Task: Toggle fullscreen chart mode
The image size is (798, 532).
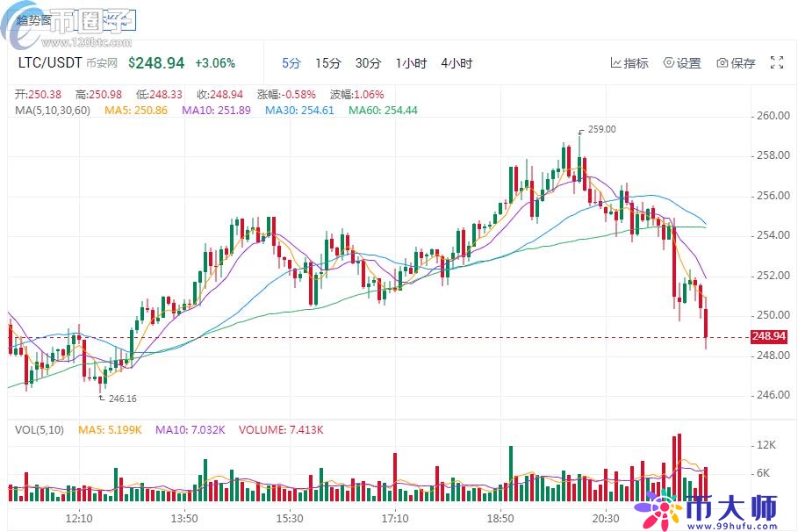Action: tap(776, 62)
